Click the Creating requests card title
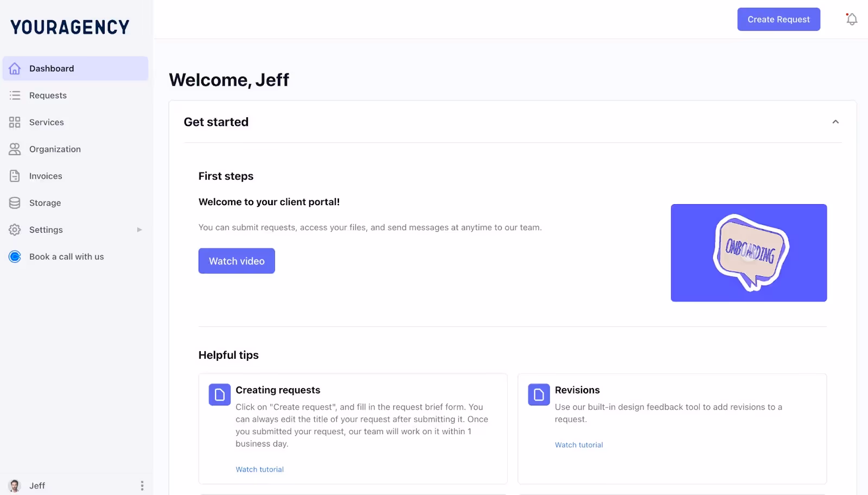868x495 pixels. point(278,390)
